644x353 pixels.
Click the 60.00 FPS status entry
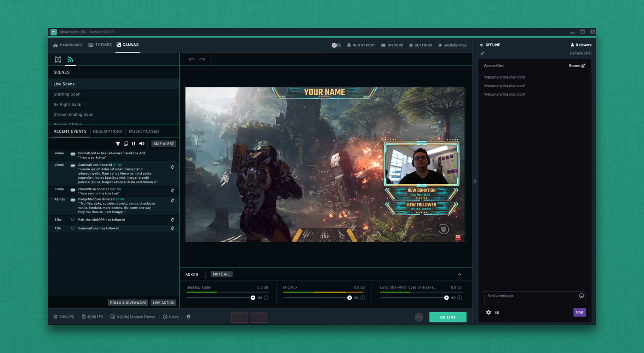[92, 317]
